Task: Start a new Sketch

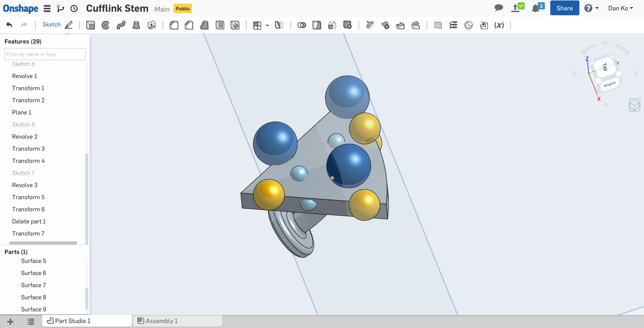Action: tap(57, 25)
